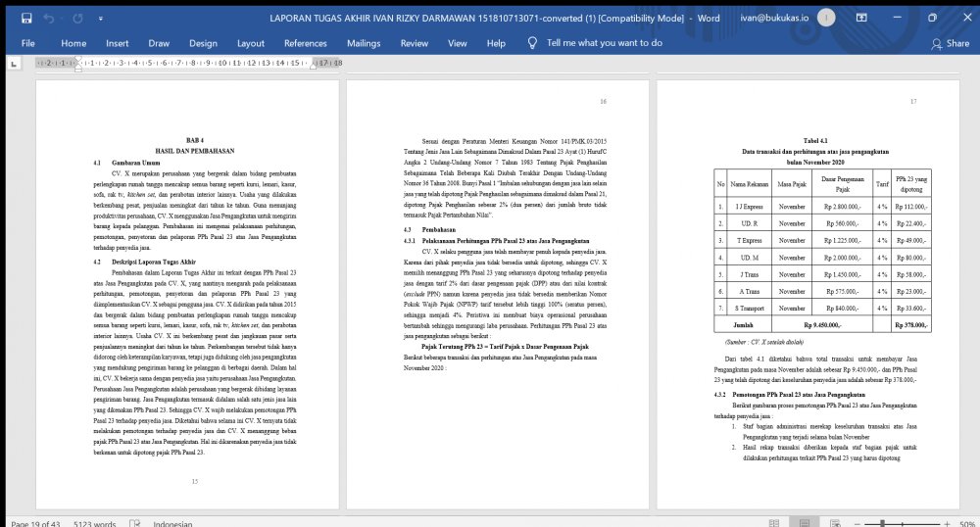Click the tab stop selector at ruler left
This screenshot has width=980, height=527.
[x=14, y=63]
